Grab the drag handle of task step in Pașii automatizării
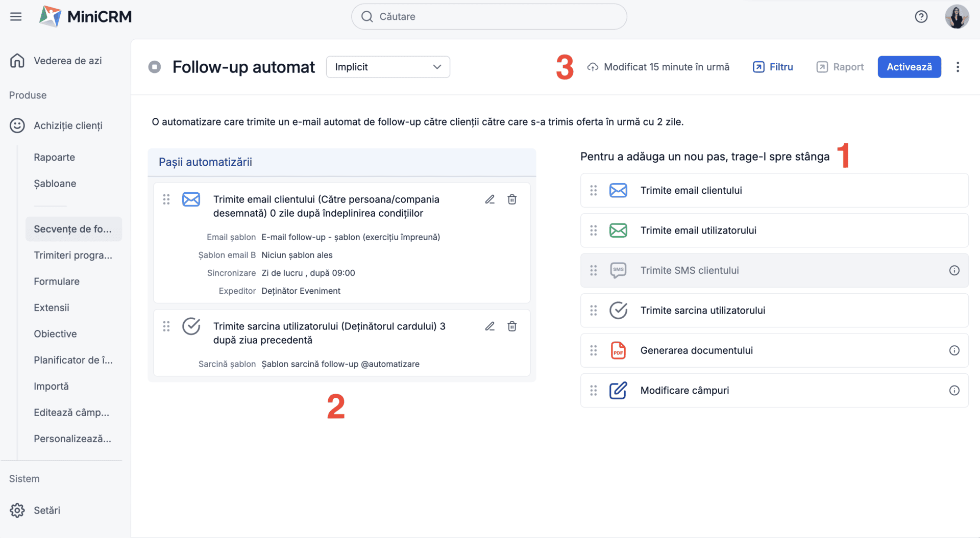This screenshot has width=980, height=538. point(166,326)
